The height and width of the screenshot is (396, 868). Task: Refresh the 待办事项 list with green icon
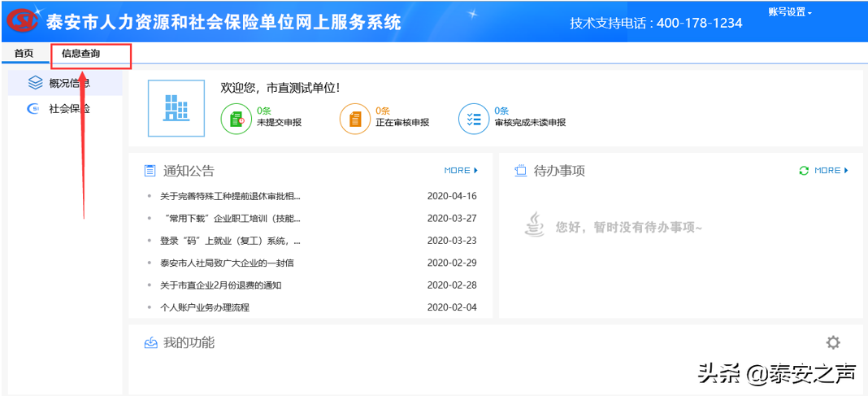pyautogui.click(x=804, y=171)
